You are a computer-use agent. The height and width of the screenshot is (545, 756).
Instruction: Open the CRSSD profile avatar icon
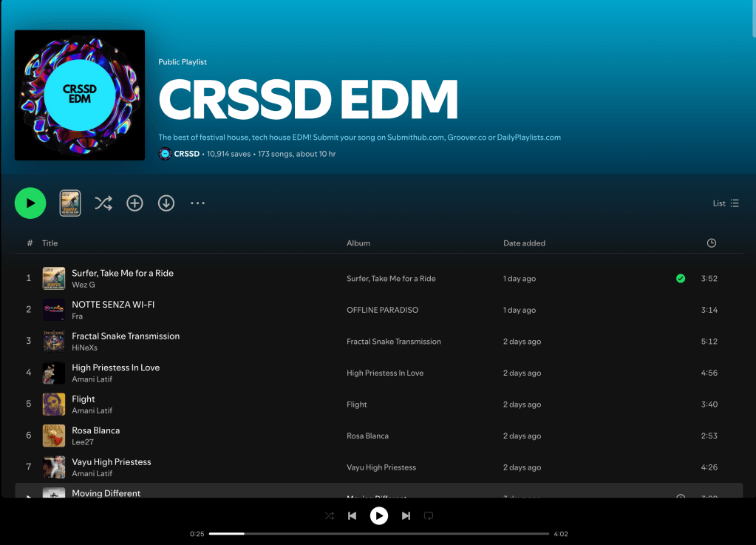165,154
